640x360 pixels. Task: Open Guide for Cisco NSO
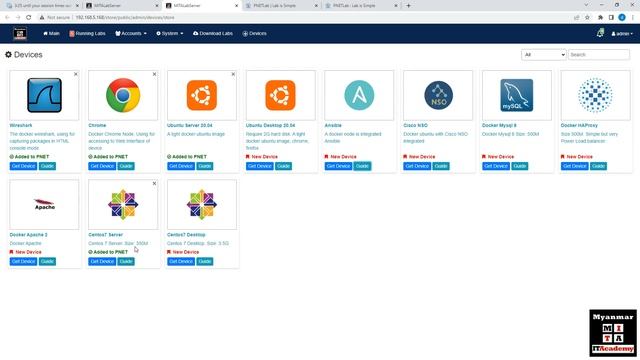[x=441, y=166]
